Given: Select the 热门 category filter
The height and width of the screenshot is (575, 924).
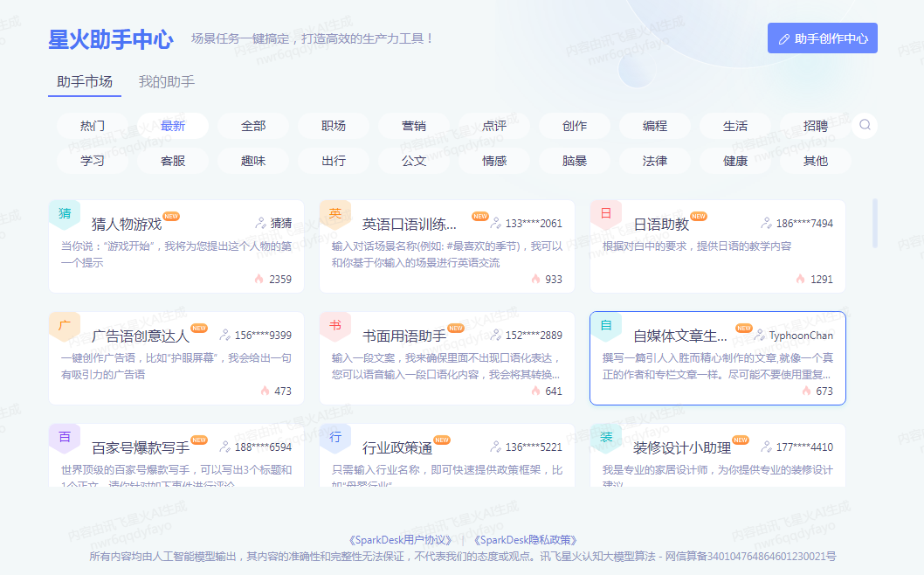Looking at the screenshot, I should (93, 126).
